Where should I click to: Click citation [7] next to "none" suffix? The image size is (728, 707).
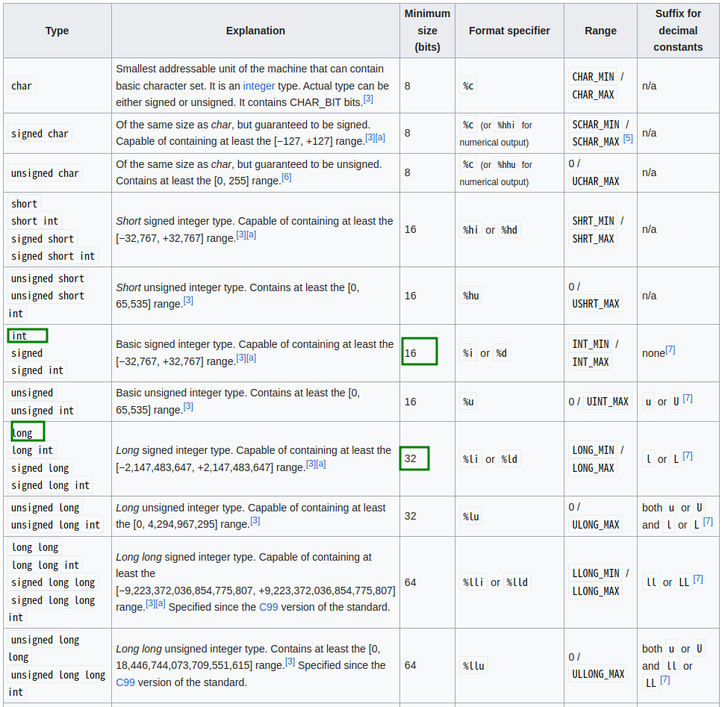(x=671, y=349)
